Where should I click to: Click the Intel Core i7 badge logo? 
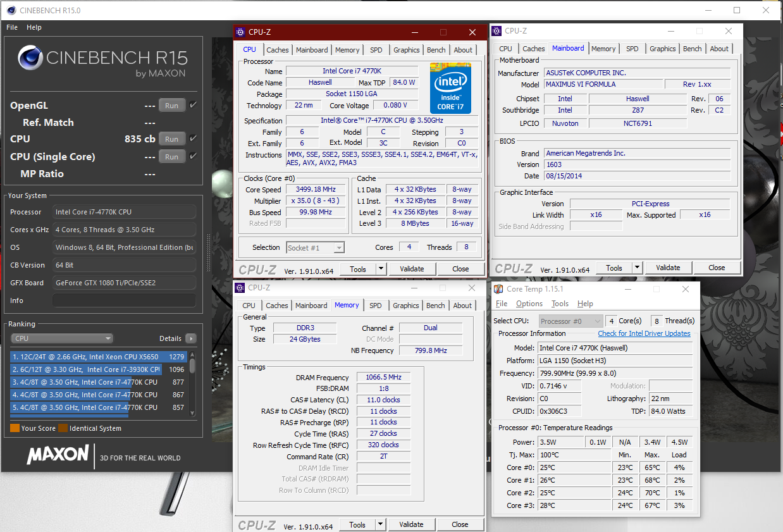coord(450,87)
